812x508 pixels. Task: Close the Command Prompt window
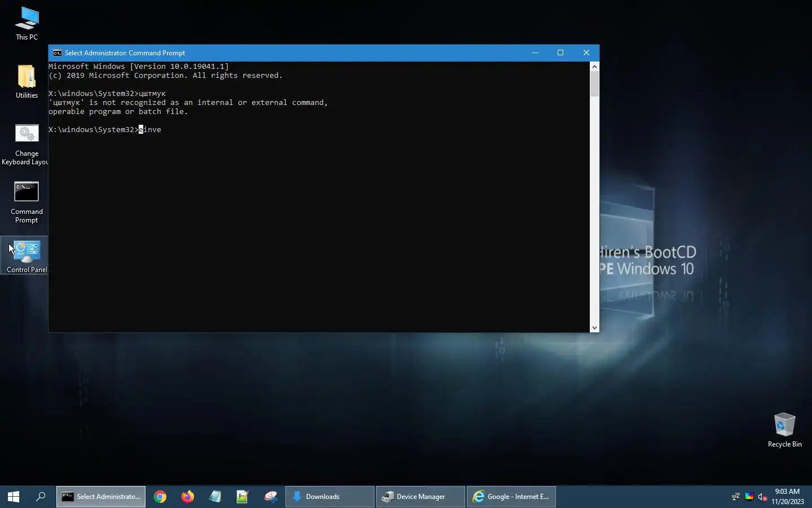pos(586,53)
